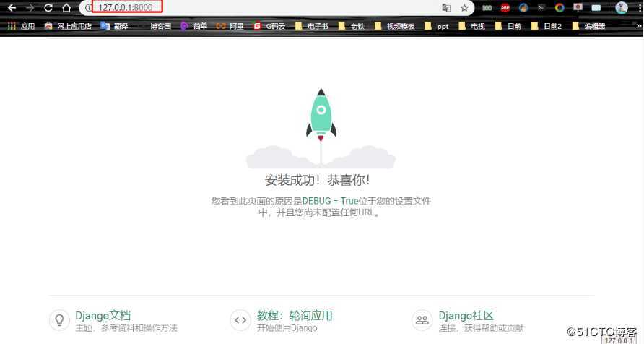Click the code brackets icon beside 教程

[x=240, y=320]
